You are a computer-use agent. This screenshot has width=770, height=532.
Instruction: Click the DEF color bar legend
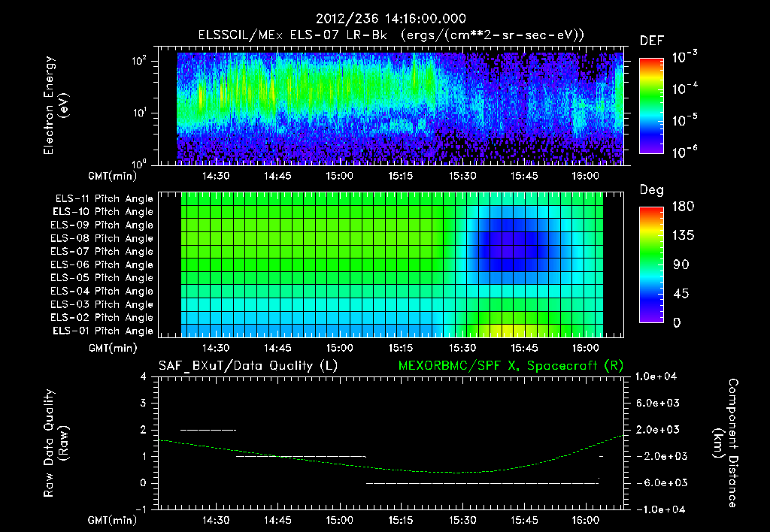tap(651, 106)
